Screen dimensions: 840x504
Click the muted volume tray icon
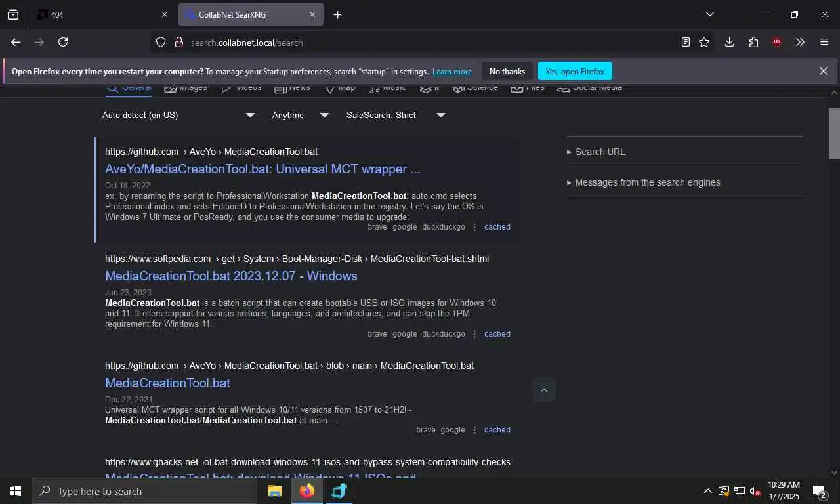point(755,491)
